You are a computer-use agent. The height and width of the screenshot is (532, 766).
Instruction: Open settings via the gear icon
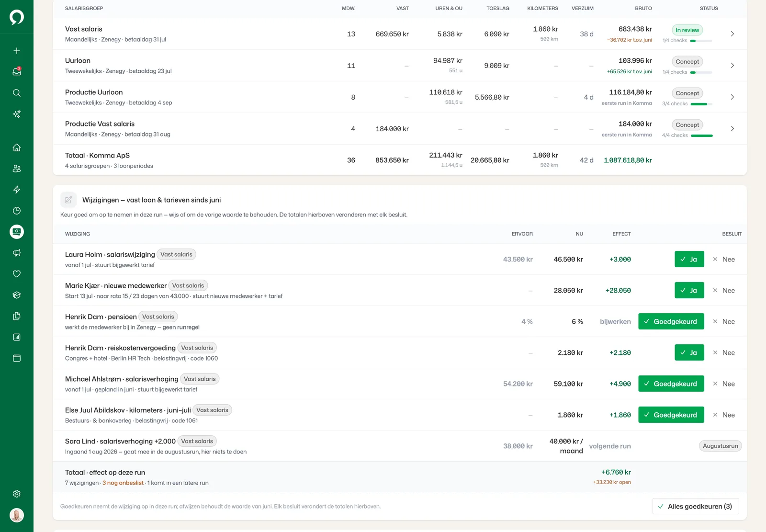(x=17, y=494)
